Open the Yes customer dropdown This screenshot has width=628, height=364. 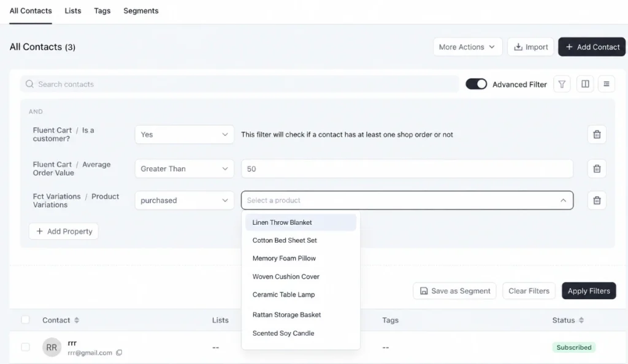184,134
